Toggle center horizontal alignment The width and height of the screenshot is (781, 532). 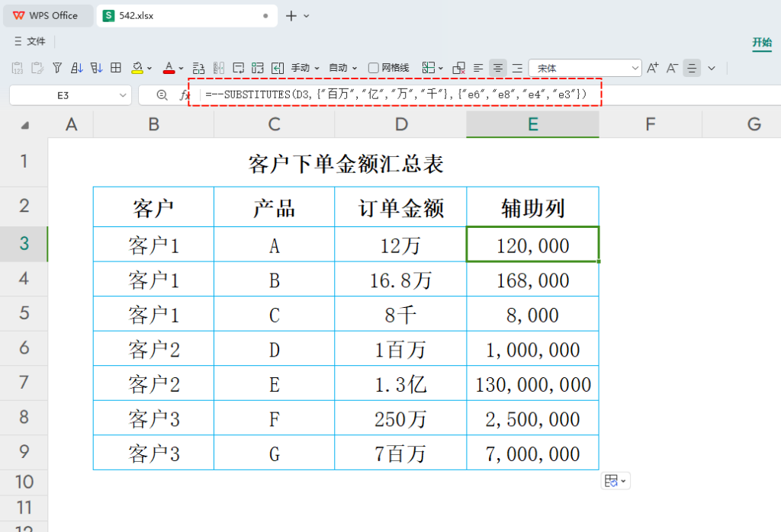(x=497, y=68)
